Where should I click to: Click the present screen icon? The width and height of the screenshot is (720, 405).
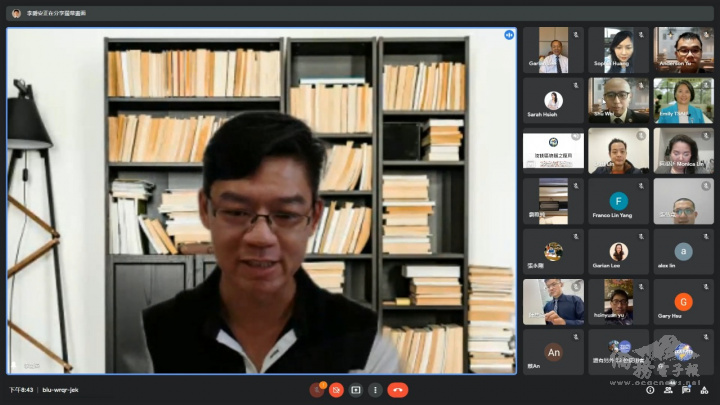(356, 390)
